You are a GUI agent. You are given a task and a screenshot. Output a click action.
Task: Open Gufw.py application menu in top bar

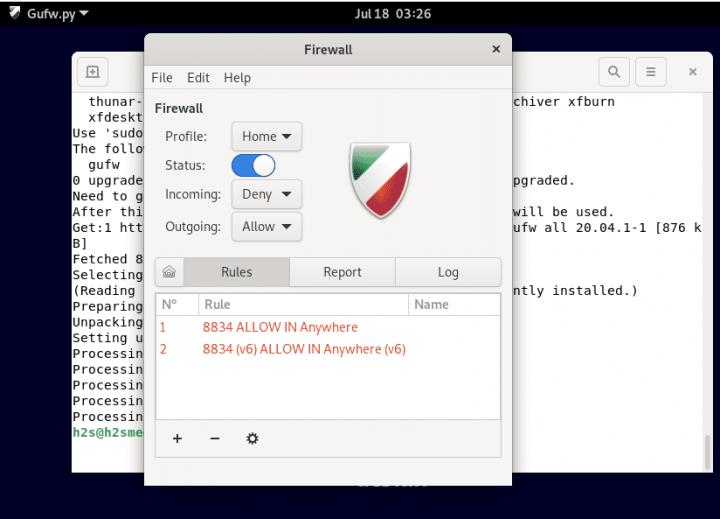[x=49, y=14]
